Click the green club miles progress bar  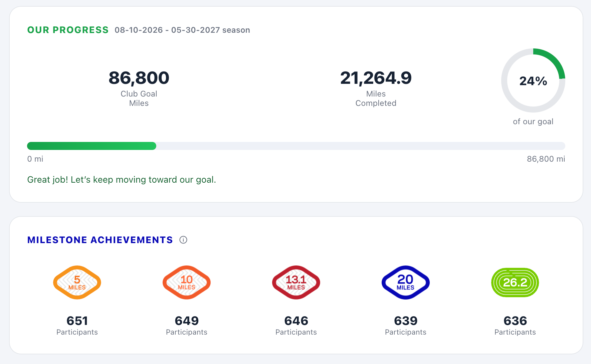coord(296,146)
